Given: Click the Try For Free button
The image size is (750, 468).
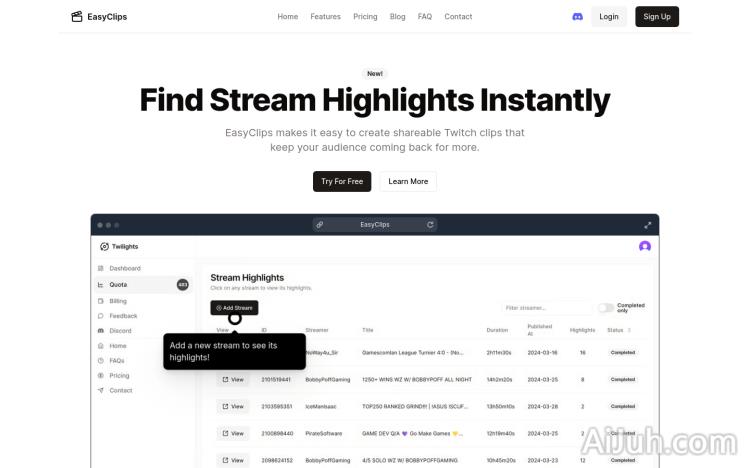Looking at the screenshot, I should tap(342, 181).
